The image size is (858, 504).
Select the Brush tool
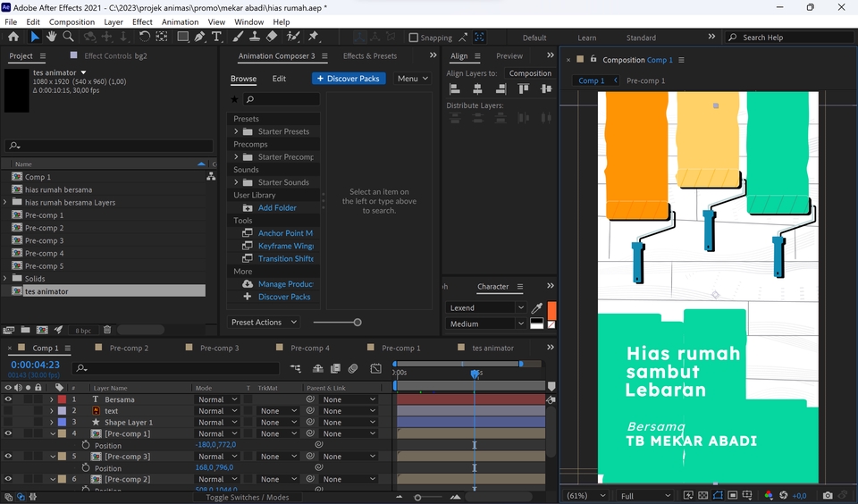[238, 37]
